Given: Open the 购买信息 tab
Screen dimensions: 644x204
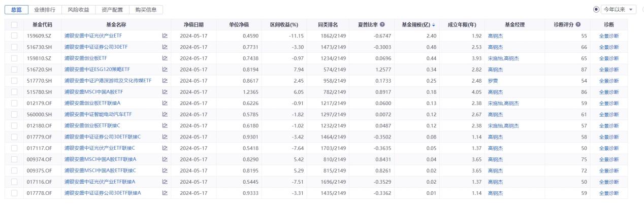Looking at the screenshot, I should (x=146, y=10).
